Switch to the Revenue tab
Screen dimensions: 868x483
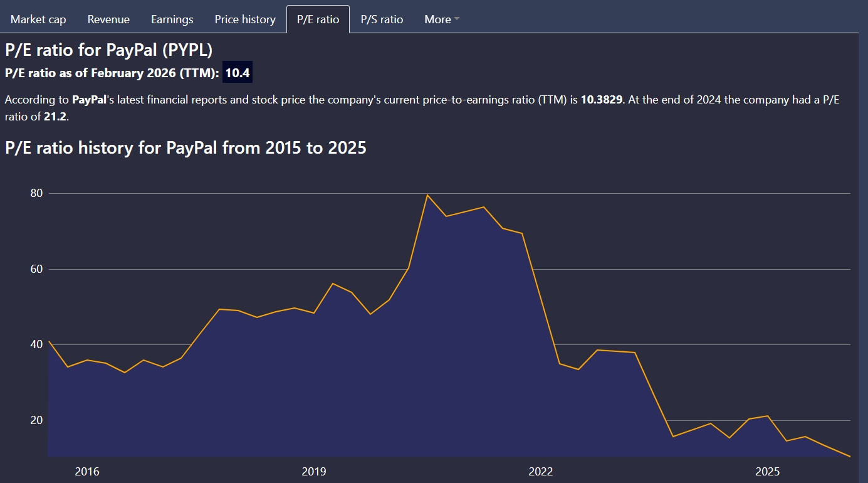108,19
